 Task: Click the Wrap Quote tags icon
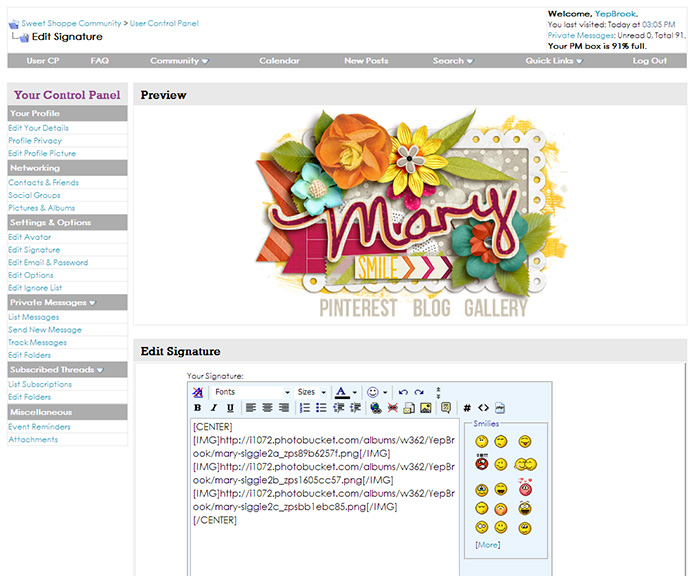click(x=446, y=408)
